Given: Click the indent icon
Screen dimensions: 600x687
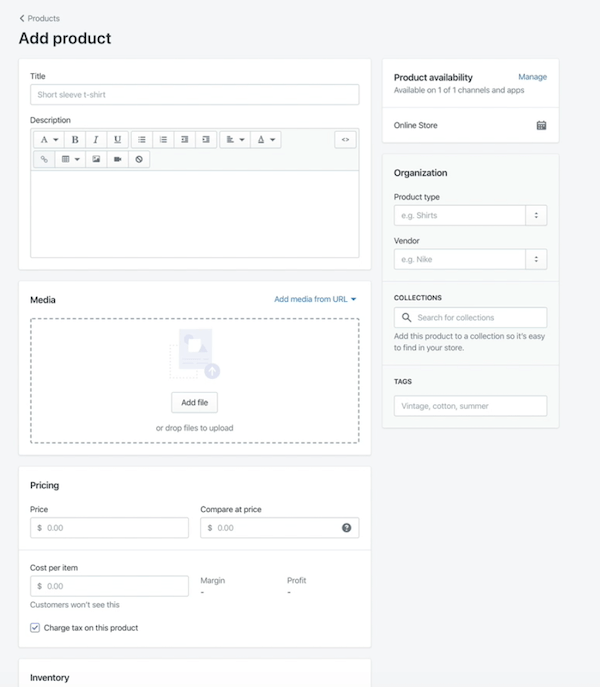Looking at the screenshot, I should [206, 140].
